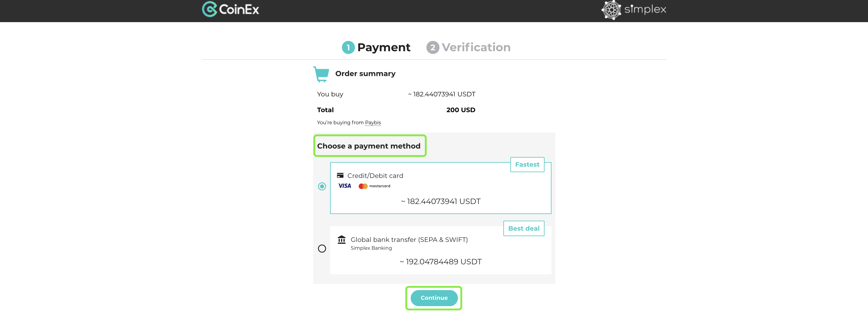Viewport: 868px width, 331px height.
Task: Click the Simplex logo
Action: [x=634, y=10]
